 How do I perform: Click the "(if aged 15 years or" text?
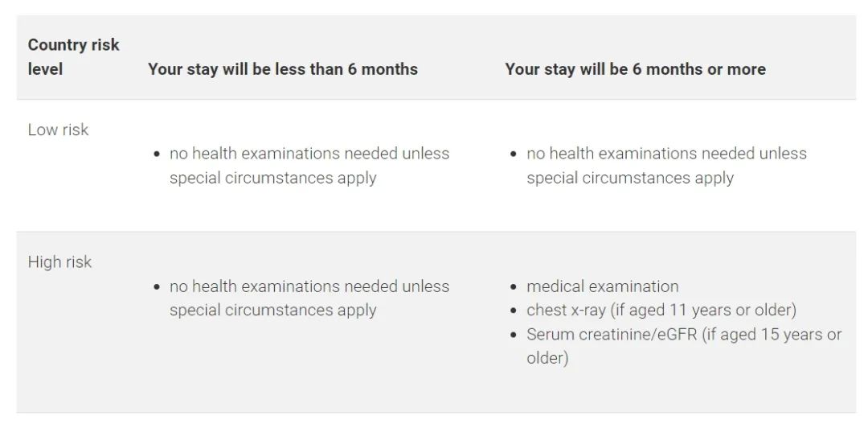tap(772, 334)
